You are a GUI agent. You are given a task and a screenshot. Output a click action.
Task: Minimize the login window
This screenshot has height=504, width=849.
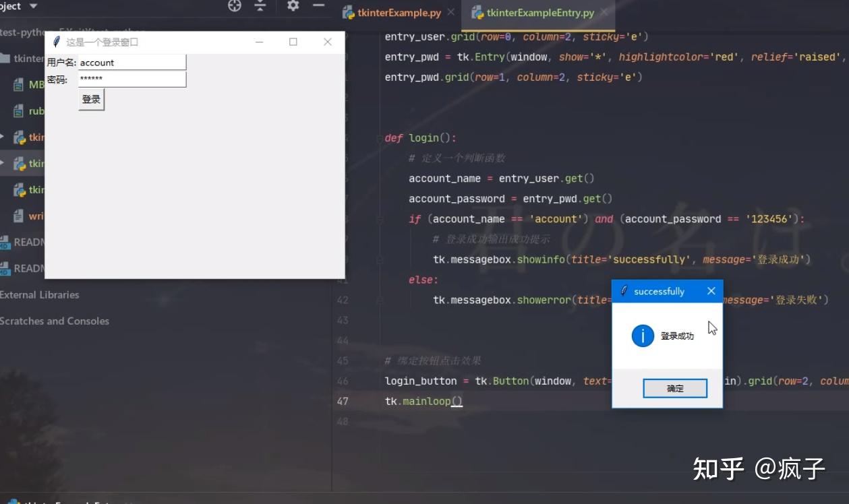[259, 42]
